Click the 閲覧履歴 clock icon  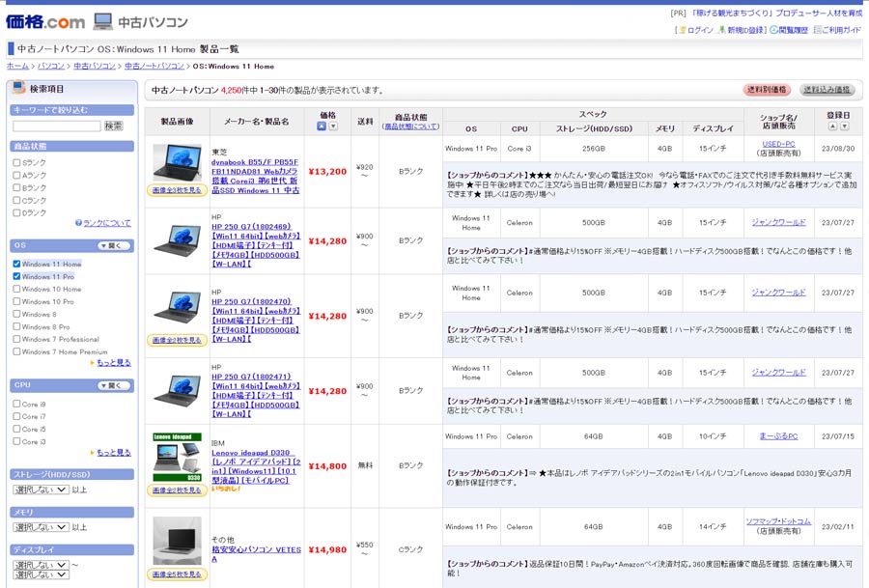(773, 30)
